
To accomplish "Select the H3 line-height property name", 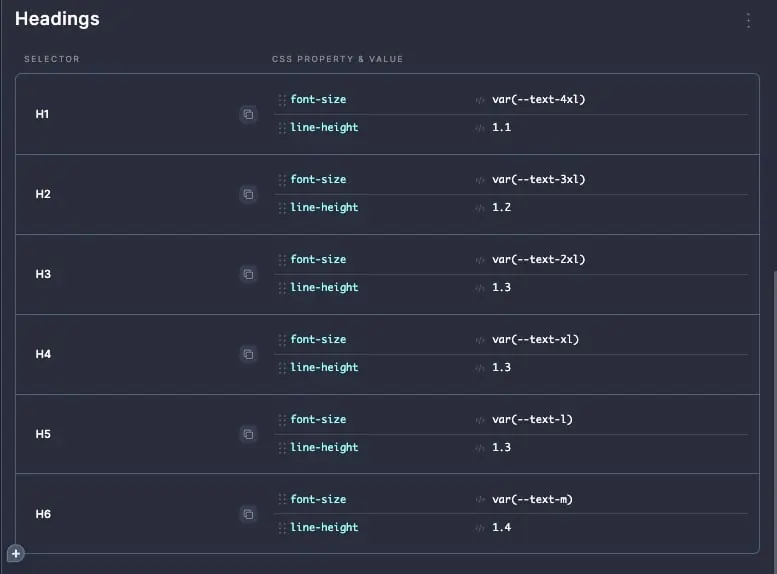I will click(x=324, y=287).
